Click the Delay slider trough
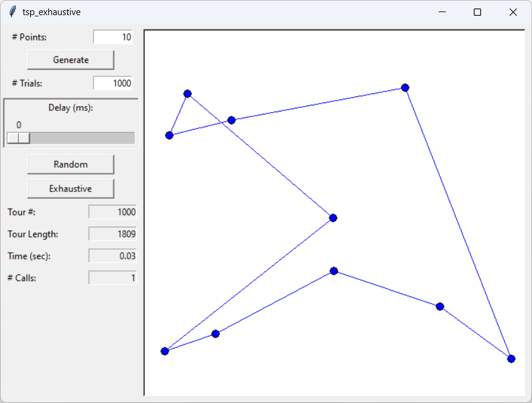The height and width of the screenshot is (403, 532). (x=71, y=138)
